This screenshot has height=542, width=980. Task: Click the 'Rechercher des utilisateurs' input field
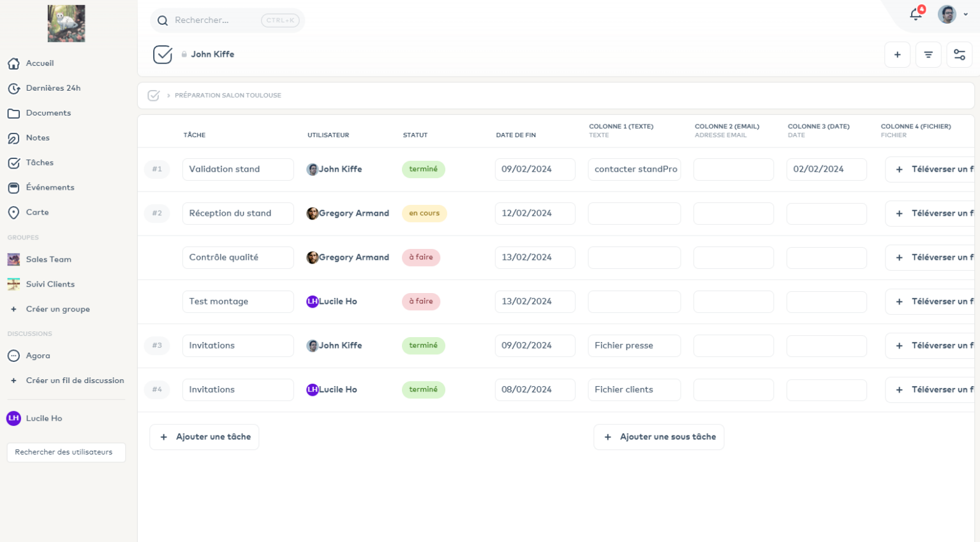coord(66,452)
